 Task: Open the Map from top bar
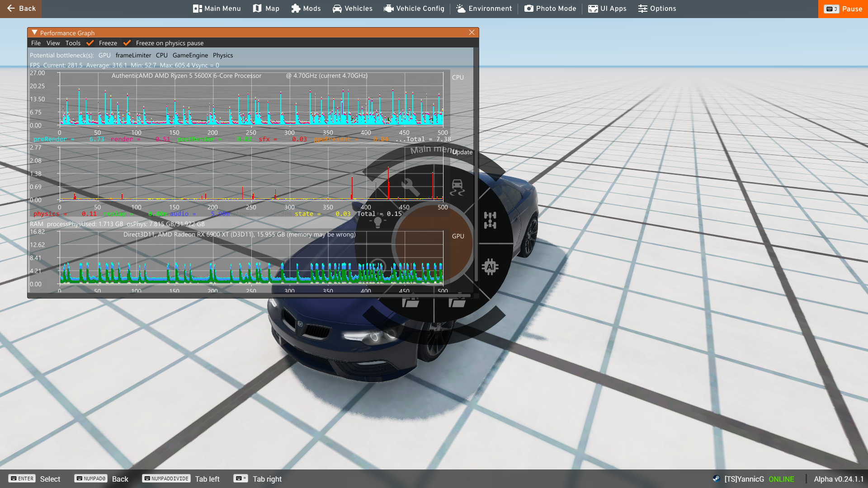[x=266, y=9]
